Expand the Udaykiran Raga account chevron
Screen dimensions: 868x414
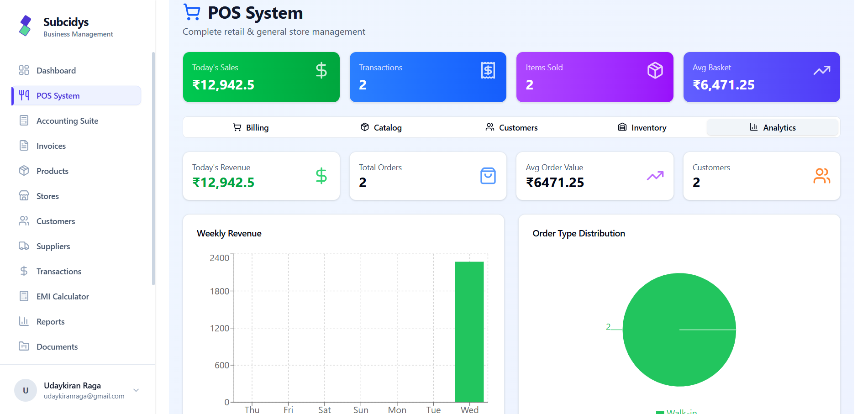pos(136,390)
